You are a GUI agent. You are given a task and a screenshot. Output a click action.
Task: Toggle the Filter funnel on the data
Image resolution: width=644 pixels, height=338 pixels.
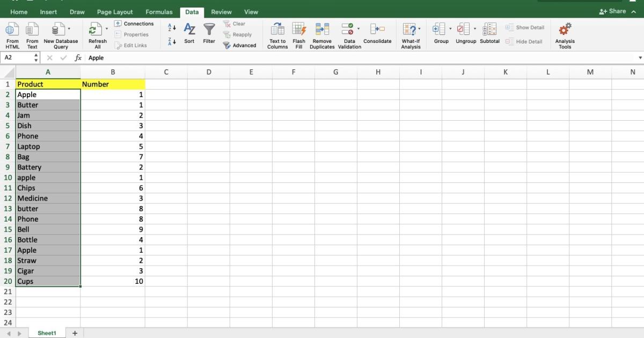[x=209, y=30]
